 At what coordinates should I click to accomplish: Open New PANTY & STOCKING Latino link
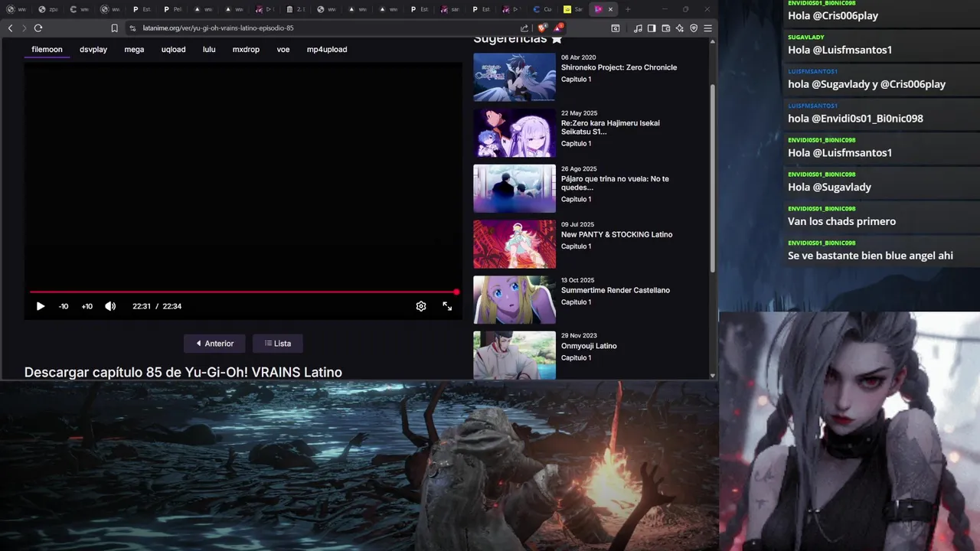616,234
